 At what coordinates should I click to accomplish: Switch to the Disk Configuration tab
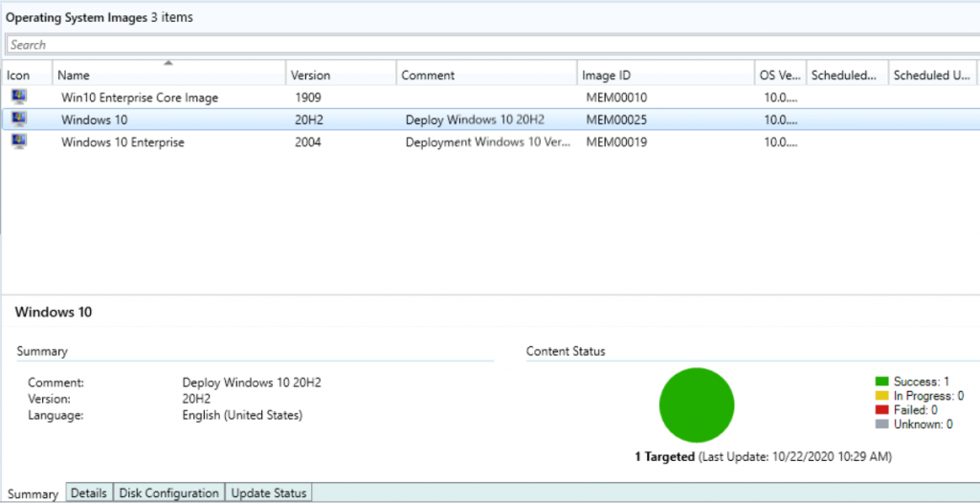[x=168, y=493]
